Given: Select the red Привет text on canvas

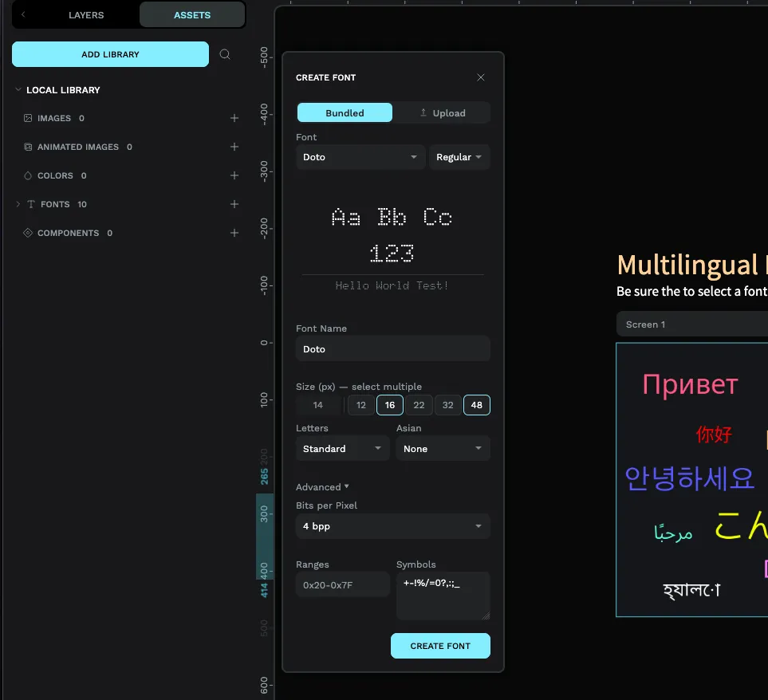Looking at the screenshot, I should 690,384.
